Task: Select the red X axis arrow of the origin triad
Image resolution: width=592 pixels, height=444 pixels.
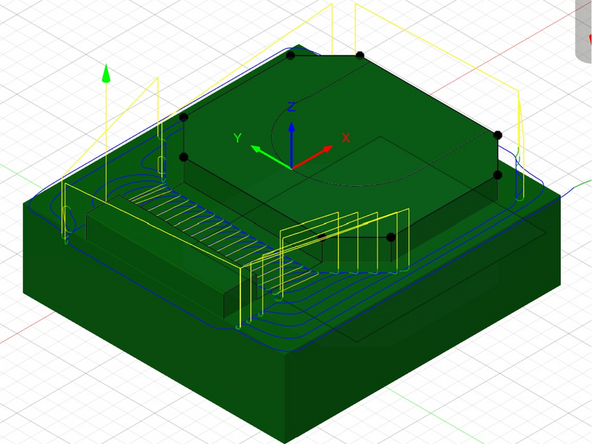Action: (x=312, y=157)
